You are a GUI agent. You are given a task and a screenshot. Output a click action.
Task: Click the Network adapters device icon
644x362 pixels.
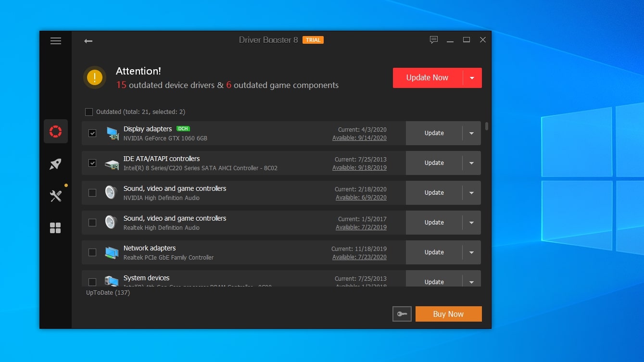[112, 252]
